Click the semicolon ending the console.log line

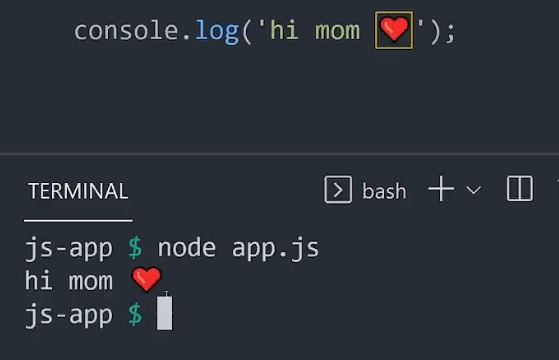click(x=450, y=33)
